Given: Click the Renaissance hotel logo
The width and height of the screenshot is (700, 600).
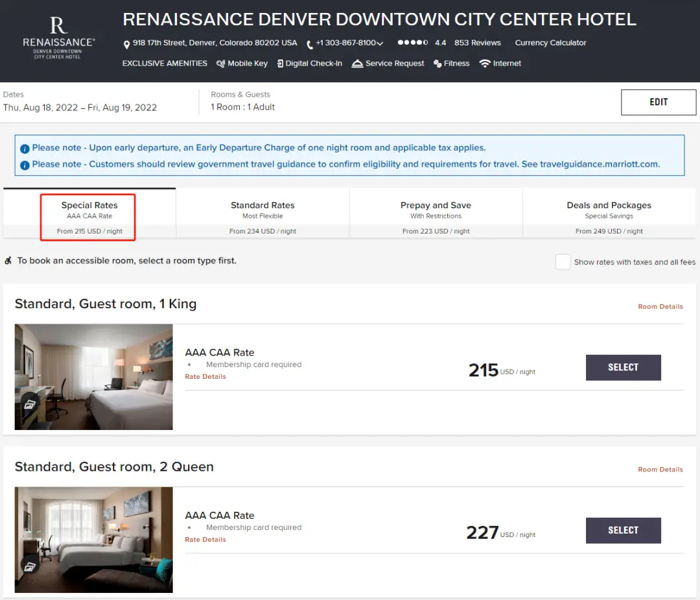Looking at the screenshot, I should (x=58, y=39).
